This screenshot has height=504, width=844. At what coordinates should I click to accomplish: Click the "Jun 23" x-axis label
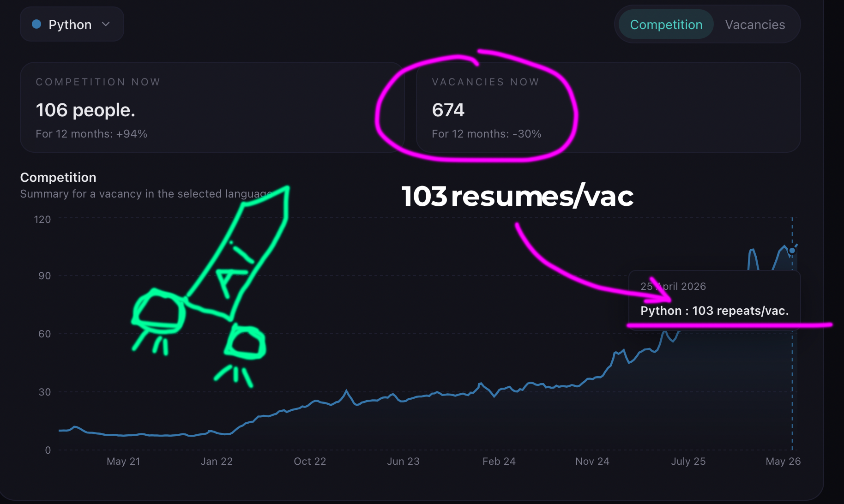tap(403, 461)
